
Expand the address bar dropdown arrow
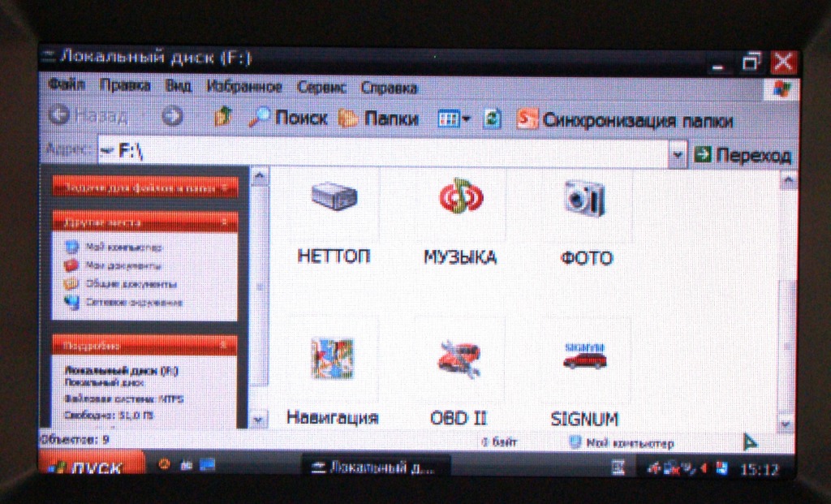click(678, 153)
